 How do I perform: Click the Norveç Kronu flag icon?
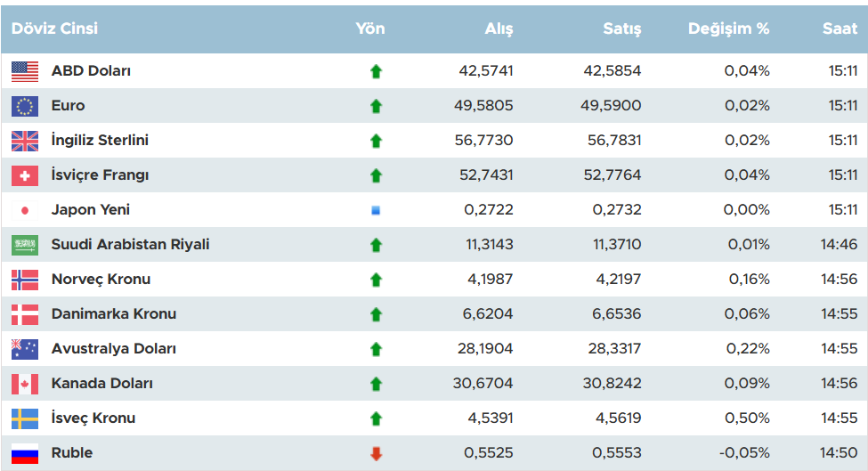[x=25, y=280]
